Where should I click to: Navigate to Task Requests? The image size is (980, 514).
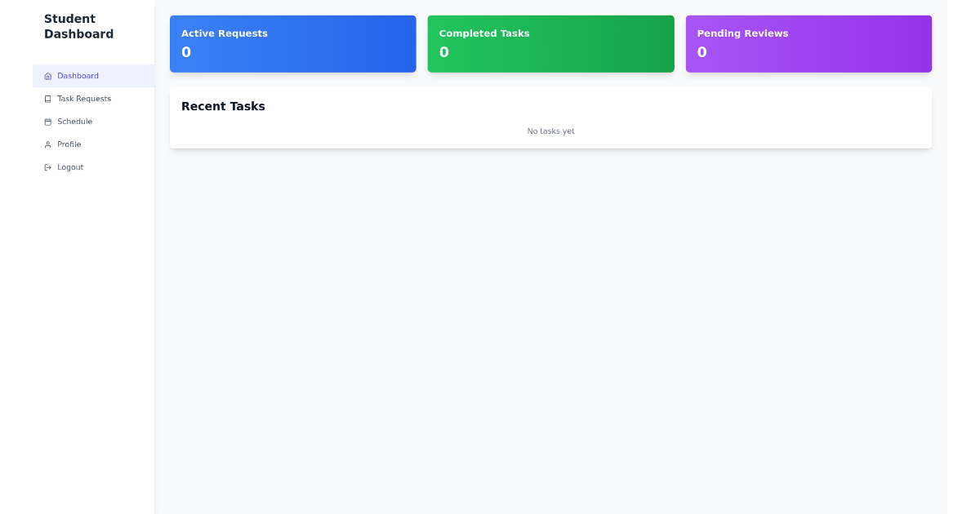click(85, 98)
